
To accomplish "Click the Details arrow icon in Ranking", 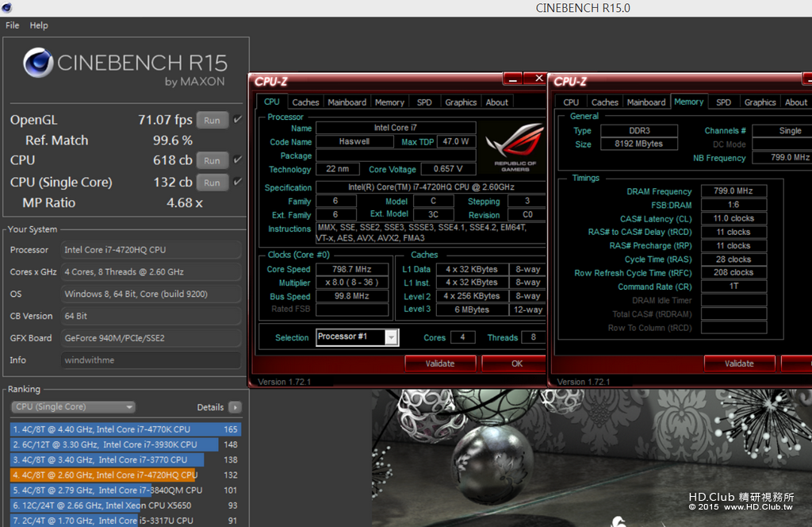I will (x=235, y=407).
